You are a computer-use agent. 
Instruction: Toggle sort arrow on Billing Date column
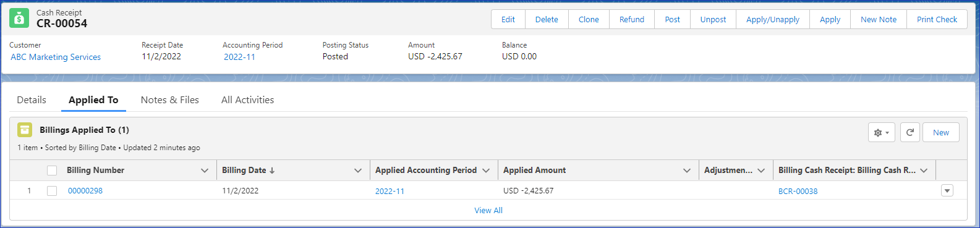click(272, 171)
